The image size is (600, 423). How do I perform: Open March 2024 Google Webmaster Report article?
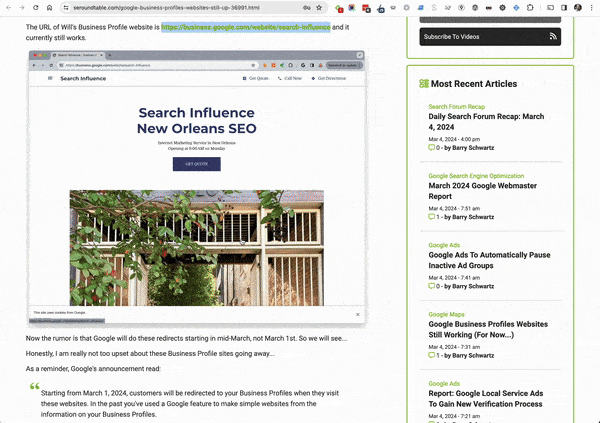tap(483, 191)
